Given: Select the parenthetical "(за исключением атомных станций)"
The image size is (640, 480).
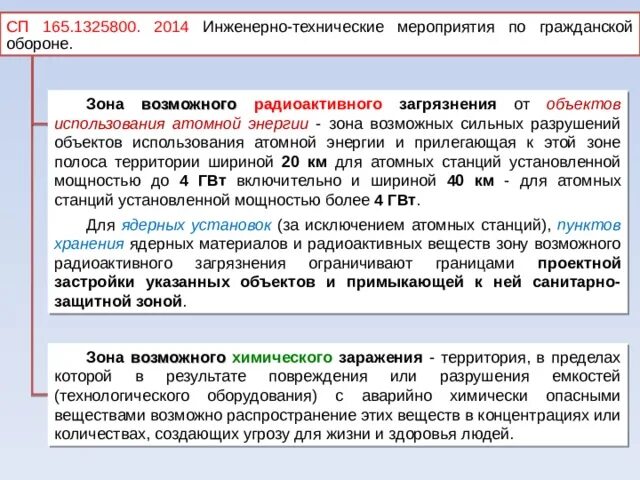Looking at the screenshot, I should pyautogui.click(x=414, y=225).
